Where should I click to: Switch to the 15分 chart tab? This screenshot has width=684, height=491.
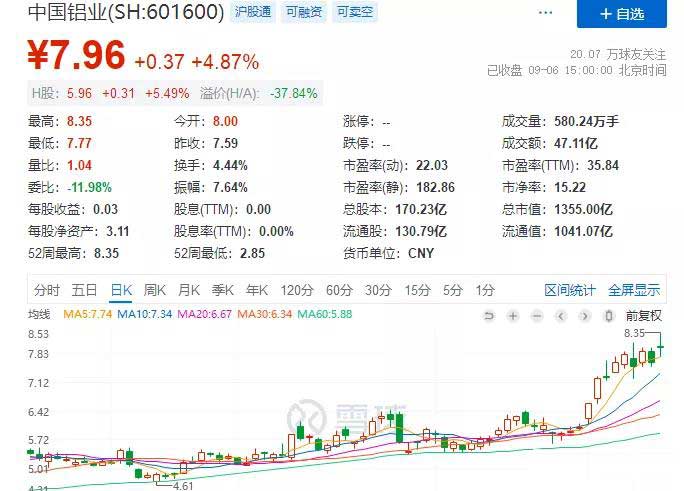pos(417,290)
